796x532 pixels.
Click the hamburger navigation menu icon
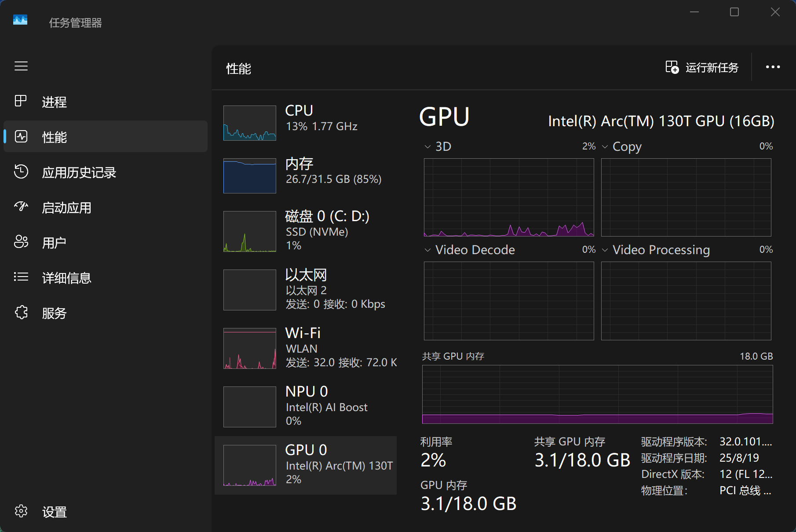click(21, 66)
